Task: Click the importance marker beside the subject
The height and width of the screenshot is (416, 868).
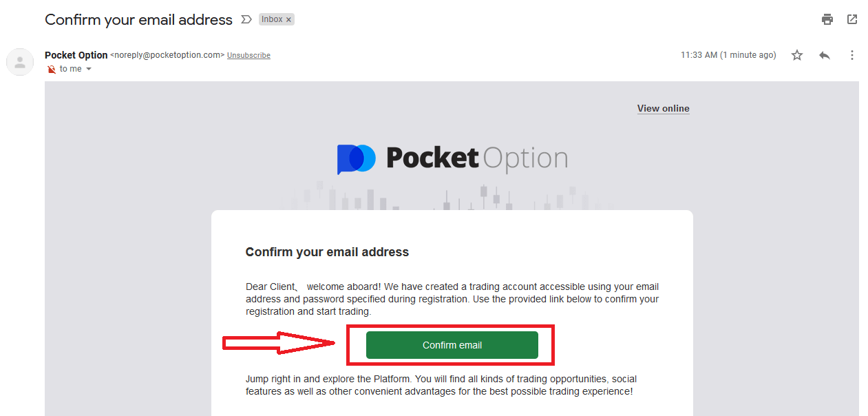Action: pyautogui.click(x=246, y=20)
